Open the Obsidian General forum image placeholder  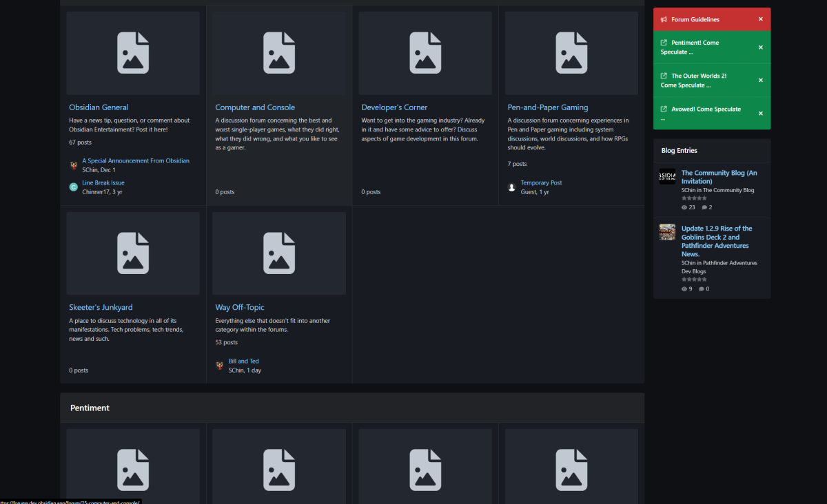[x=133, y=53]
